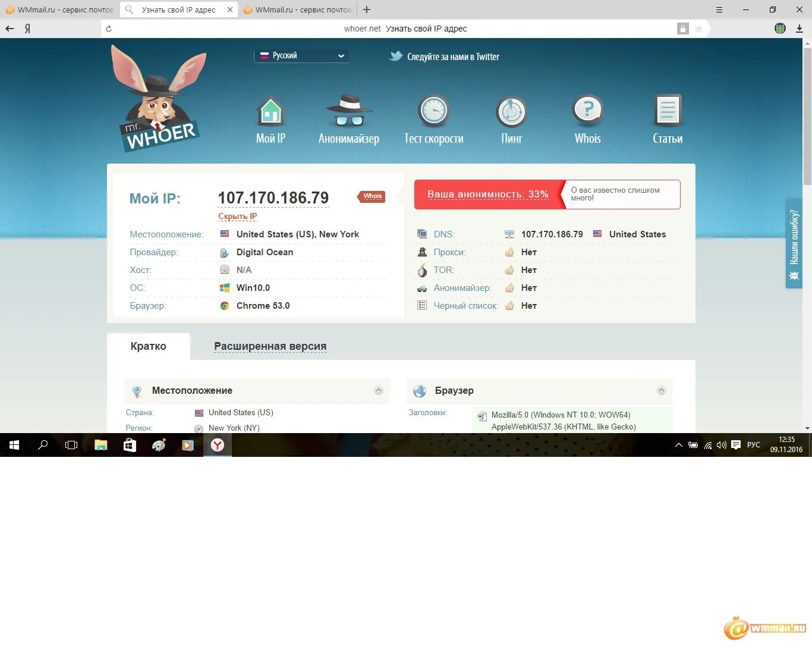The width and height of the screenshot is (812, 652).
Task: Click the Yandex Я home button
Action: [27, 29]
